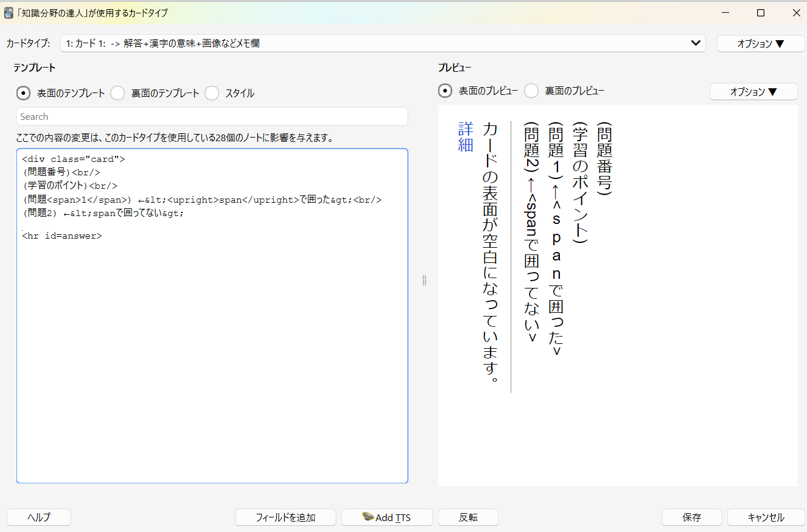Click the フィールドを追加 button
Screen dimensions: 807x532
click(x=285, y=517)
